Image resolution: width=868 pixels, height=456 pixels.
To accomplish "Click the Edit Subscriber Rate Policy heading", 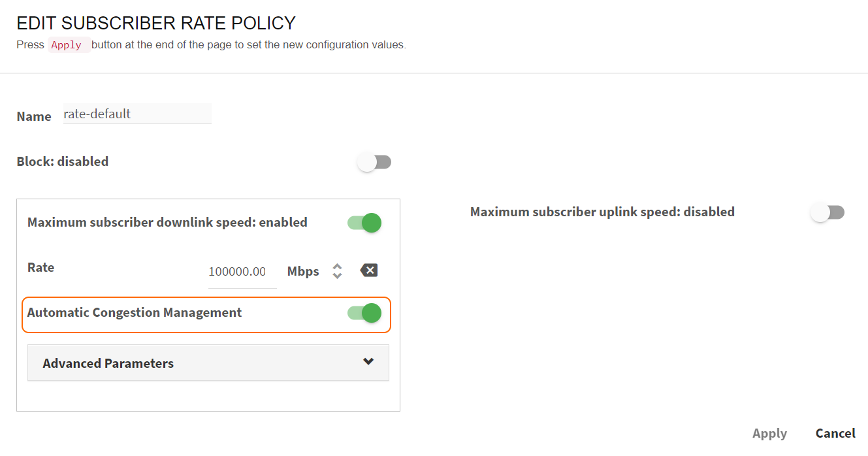I will click(x=156, y=24).
